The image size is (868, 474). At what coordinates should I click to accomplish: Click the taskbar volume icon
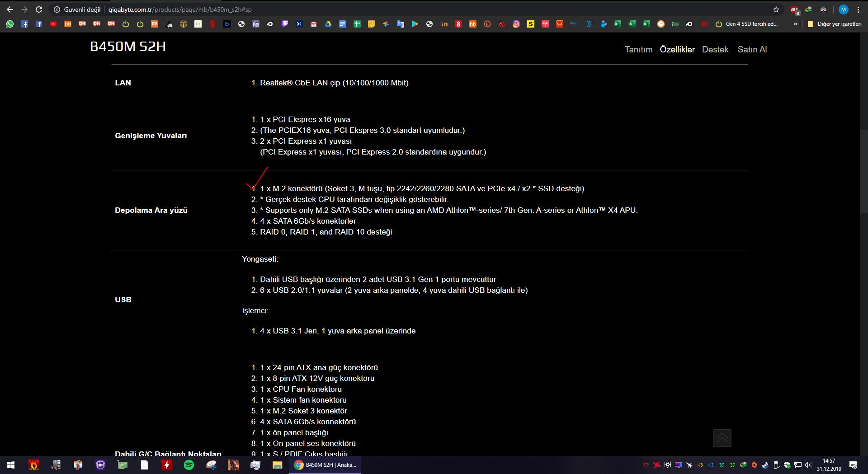(x=808, y=465)
